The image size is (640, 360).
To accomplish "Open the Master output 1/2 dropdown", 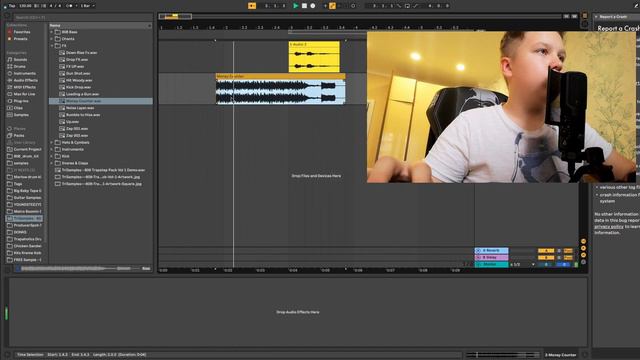I will (x=522, y=264).
